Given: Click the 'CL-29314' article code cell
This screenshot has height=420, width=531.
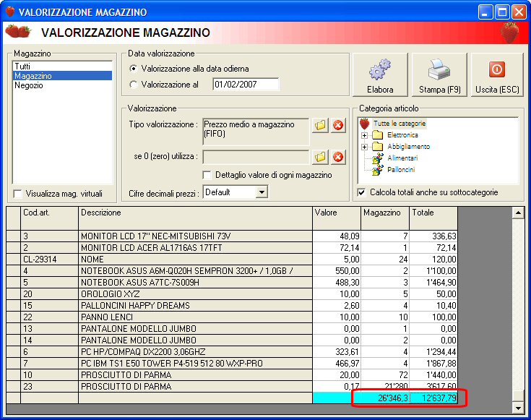Looking at the screenshot, I should (49, 260).
